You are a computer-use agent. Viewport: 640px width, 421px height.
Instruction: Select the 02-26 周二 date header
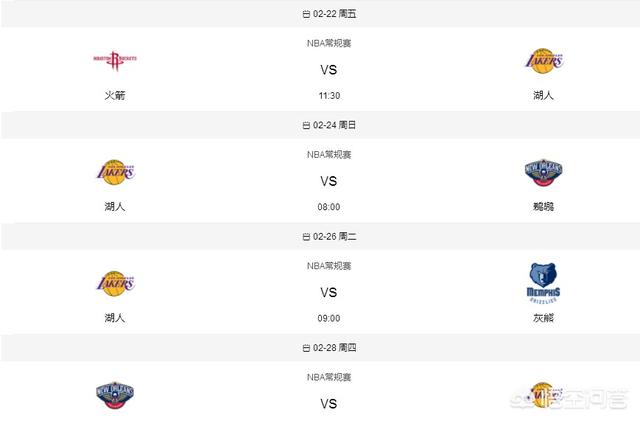[329, 236]
